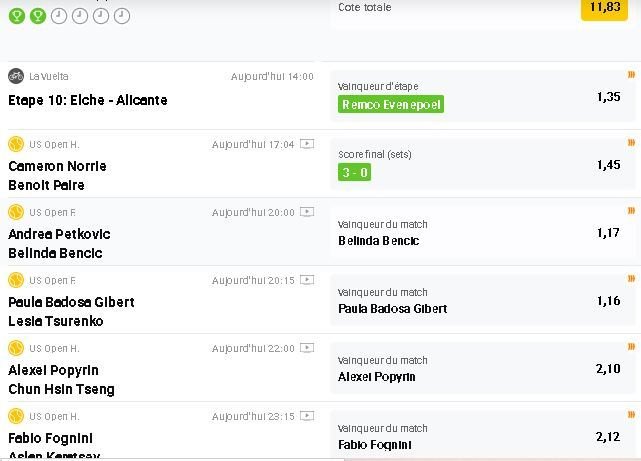
Task: Expand details arrow on the 3 - 0 score selection
Action: point(632,143)
